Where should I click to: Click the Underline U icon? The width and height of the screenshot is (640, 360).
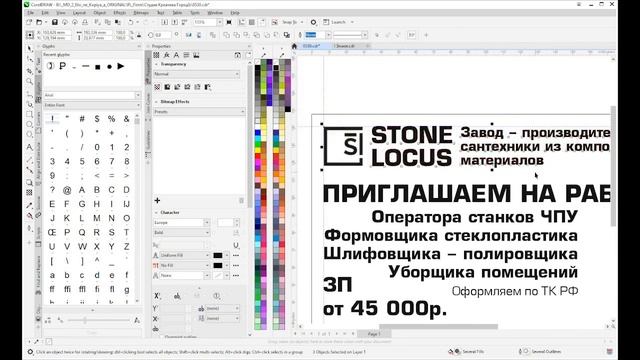(x=236, y=245)
